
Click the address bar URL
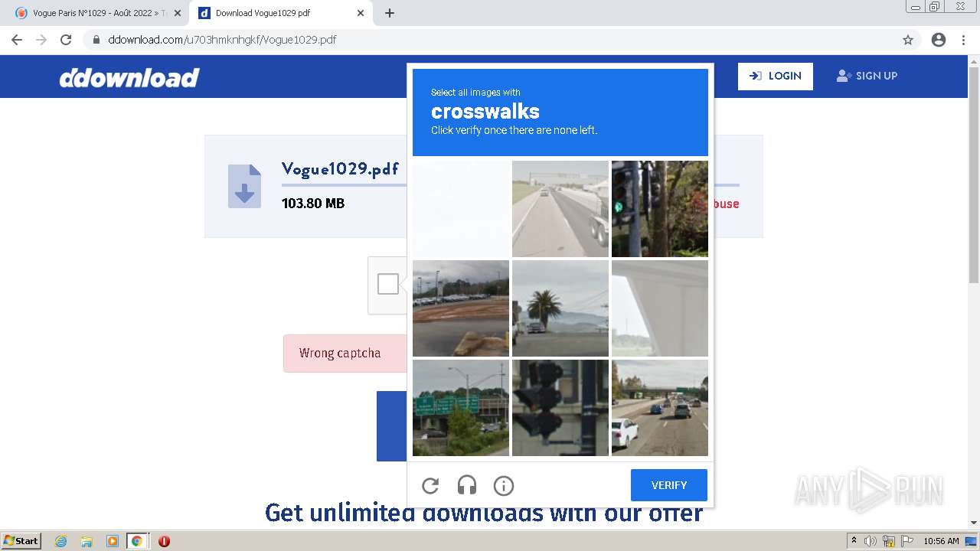pos(222,40)
